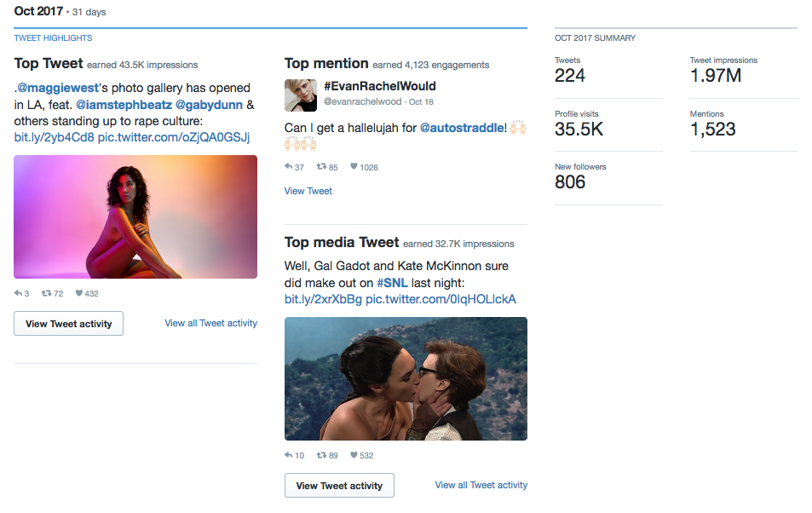Click retweet icon showing 85 retweets
The image size is (812, 513).
click(x=321, y=167)
